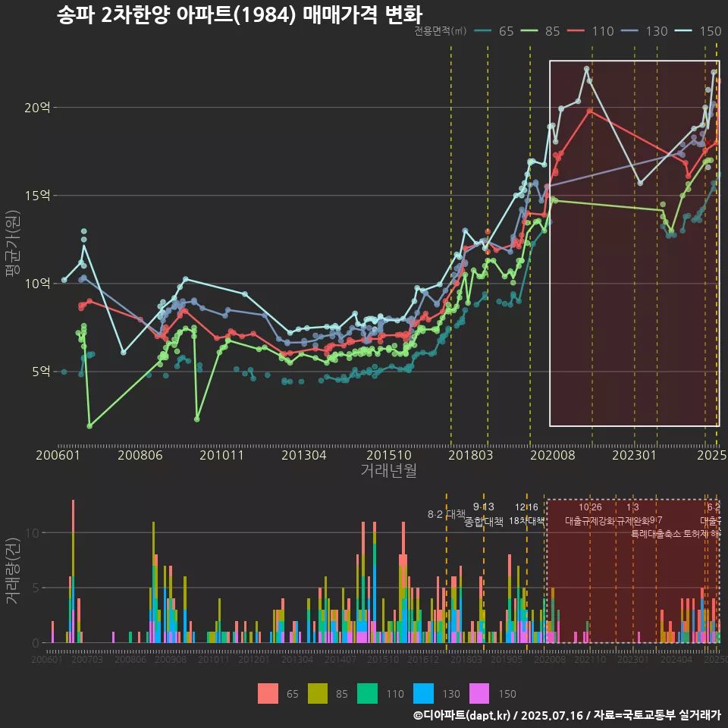The height and width of the screenshot is (728, 728).
Task: Click the olive 85 square in the bottom legend
Action: tap(318, 694)
